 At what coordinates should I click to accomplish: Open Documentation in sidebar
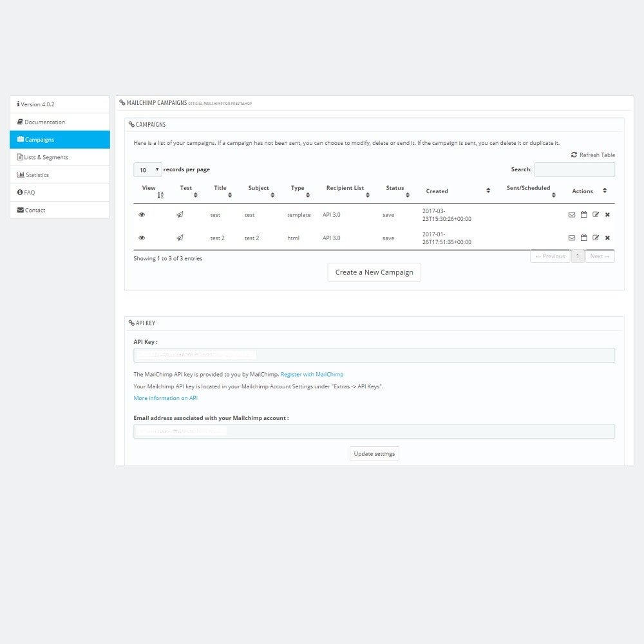[59, 122]
